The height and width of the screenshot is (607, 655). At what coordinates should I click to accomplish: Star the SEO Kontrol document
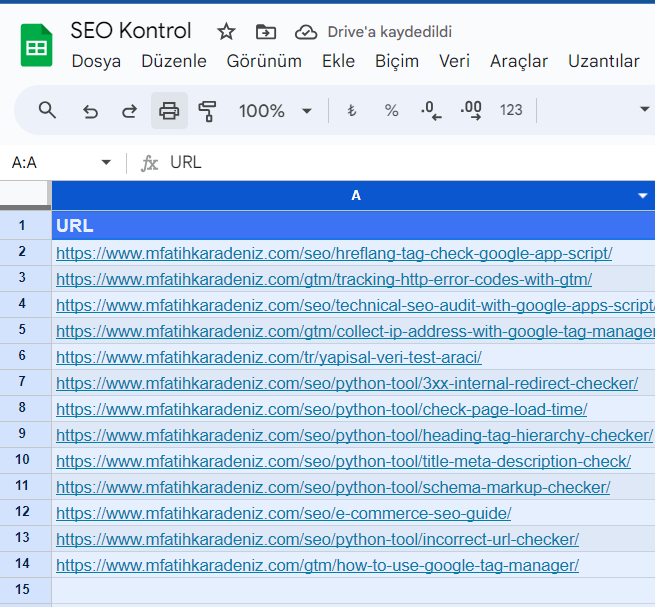pos(227,32)
